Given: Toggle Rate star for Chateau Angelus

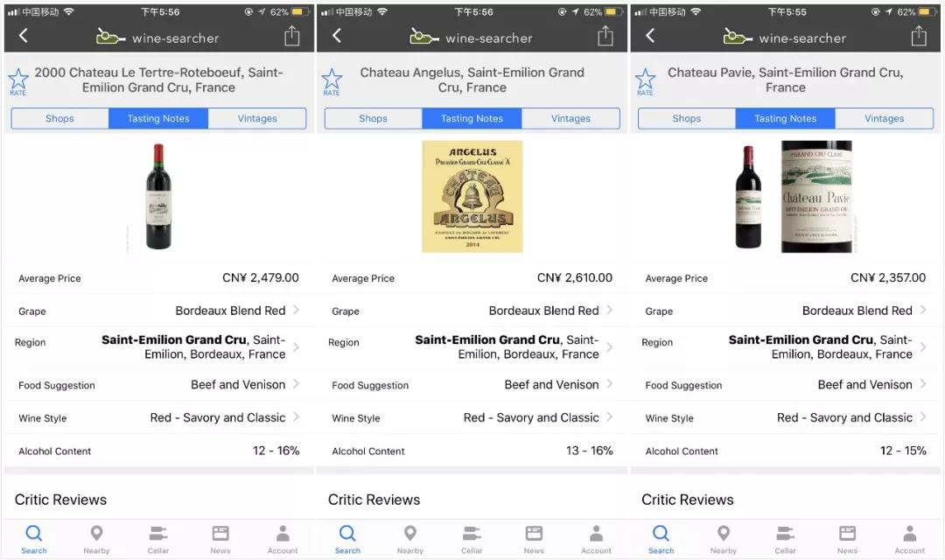Looking at the screenshot, I should (x=332, y=80).
